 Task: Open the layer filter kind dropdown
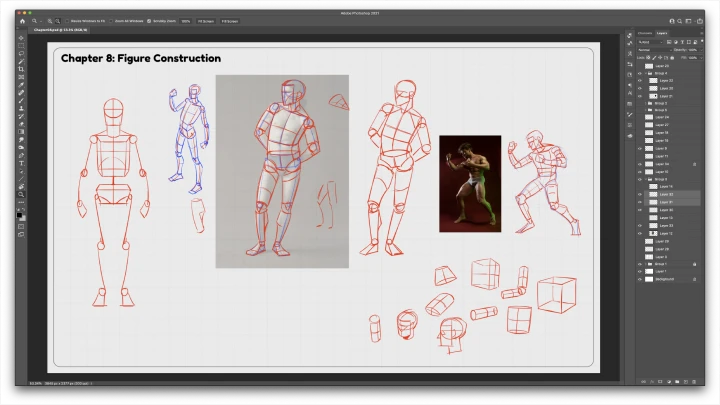651,42
